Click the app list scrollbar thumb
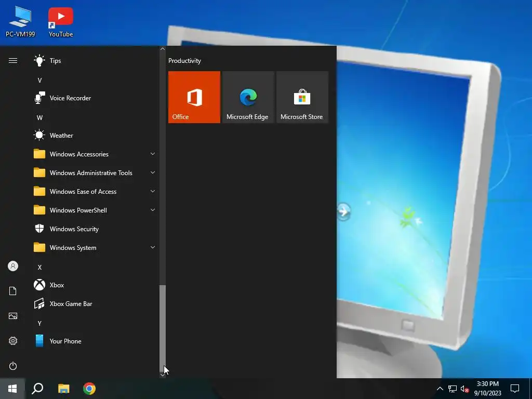 [163, 328]
